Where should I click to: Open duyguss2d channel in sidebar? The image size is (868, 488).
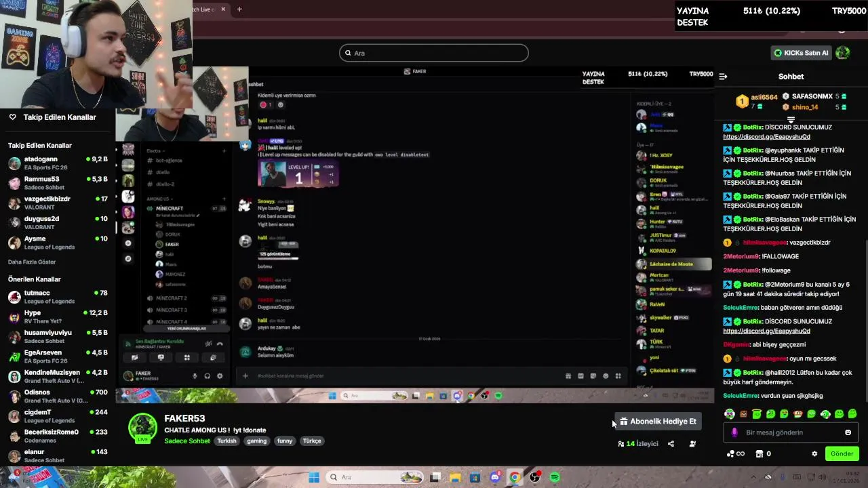(x=58, y=222)
